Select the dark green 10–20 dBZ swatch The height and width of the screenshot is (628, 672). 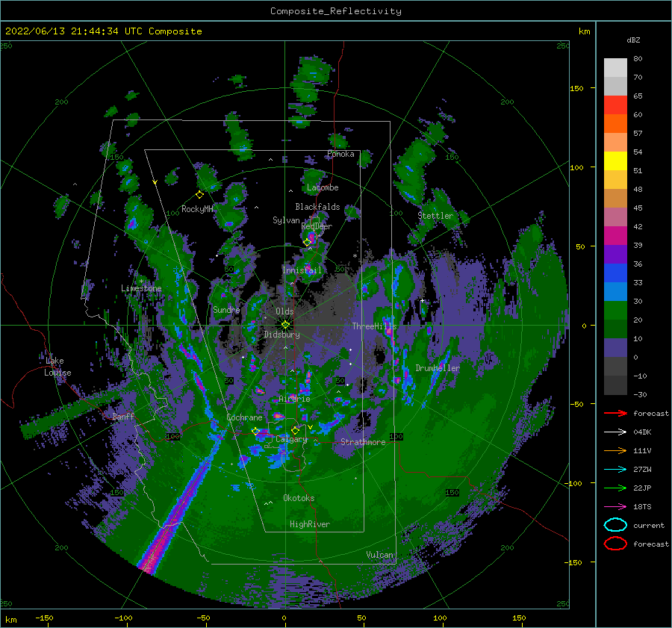tap(615, 329)
